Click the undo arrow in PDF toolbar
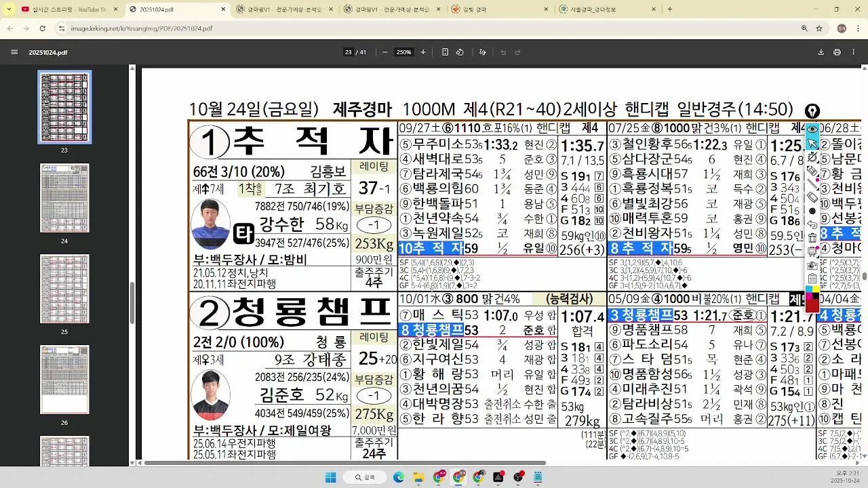 click(x=502, y=52)
